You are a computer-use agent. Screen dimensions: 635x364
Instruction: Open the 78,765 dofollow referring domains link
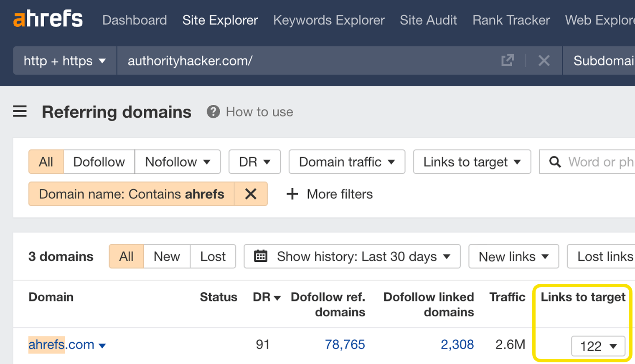(345, 344)
